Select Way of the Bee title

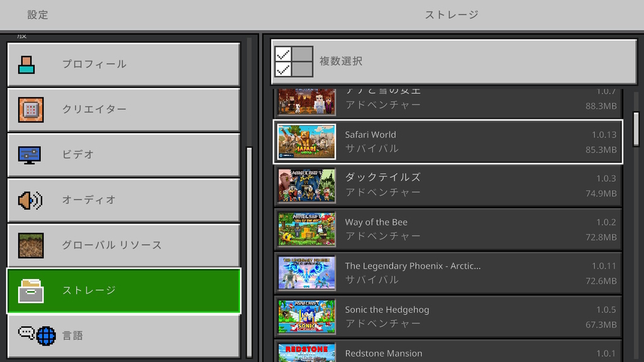pos(376,222)
